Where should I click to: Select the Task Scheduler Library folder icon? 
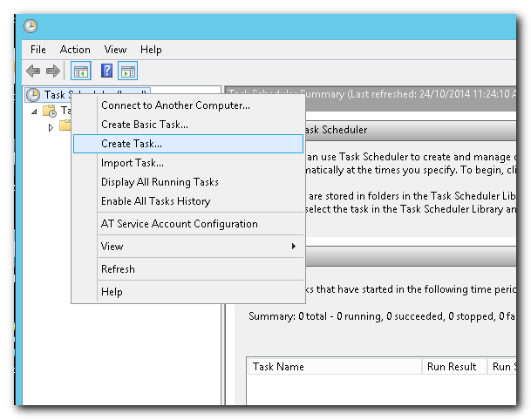click(x=50, y=111)
